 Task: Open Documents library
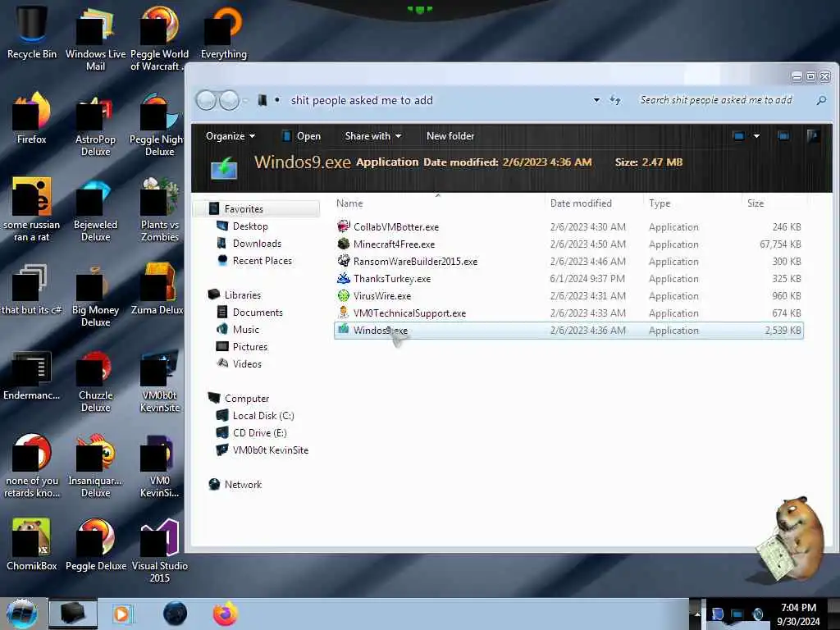[x=257, y=312]
